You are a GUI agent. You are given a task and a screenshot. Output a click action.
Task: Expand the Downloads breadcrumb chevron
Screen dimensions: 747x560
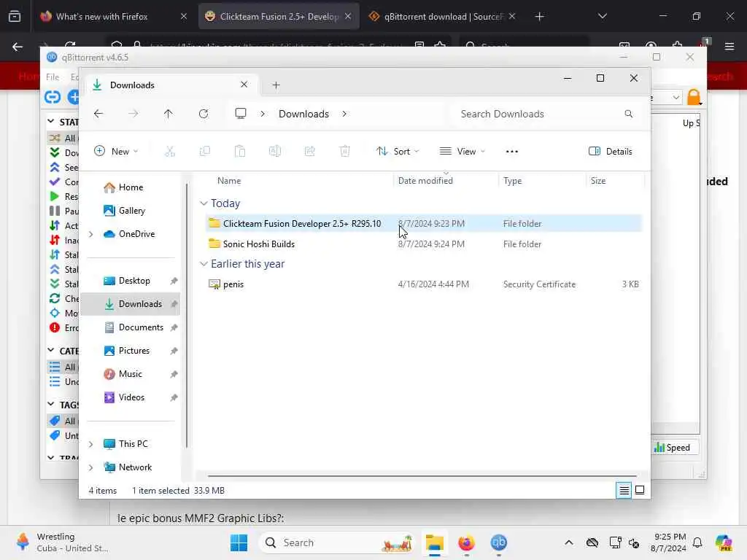[x=344, y=114]
